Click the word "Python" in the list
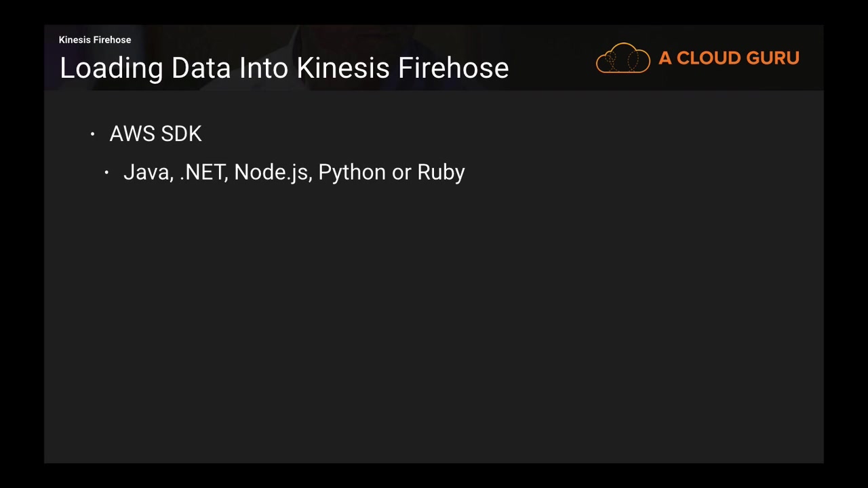The height and width of the screenshot is (488, 868). coord(352,172)
